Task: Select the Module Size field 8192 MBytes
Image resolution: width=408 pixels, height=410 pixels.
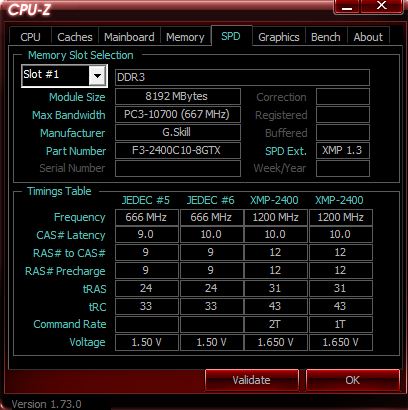Action: [x=178, y=96]
